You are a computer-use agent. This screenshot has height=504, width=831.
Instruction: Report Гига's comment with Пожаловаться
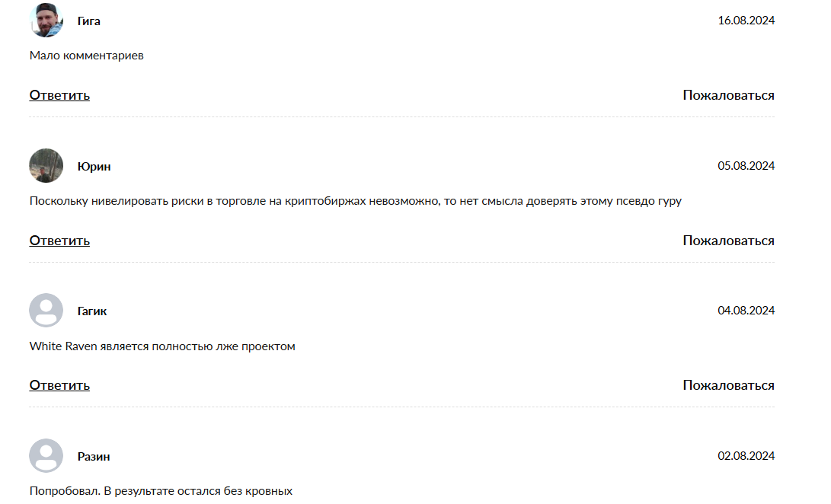pyautogui.click(x=728, y=95)
